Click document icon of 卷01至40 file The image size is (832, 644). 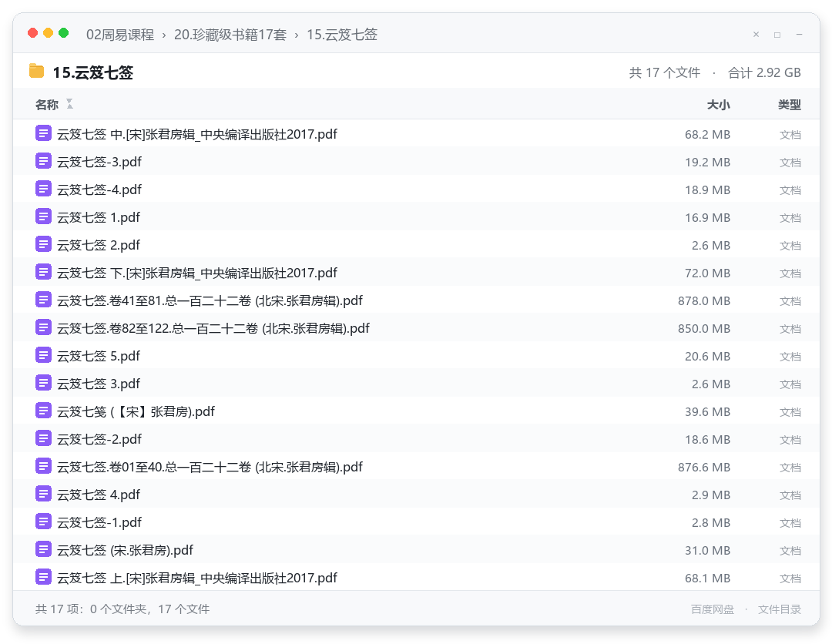click(43, 466)
